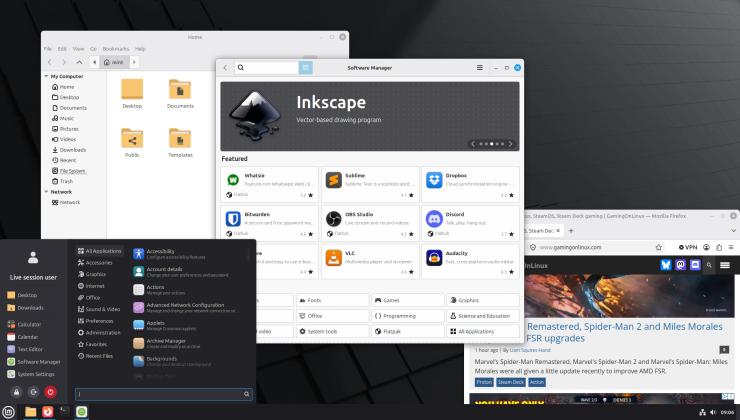Screen dimensions: 740x420
Task: Open System Settings from menu favorites
Action: [x=31, y=374]
